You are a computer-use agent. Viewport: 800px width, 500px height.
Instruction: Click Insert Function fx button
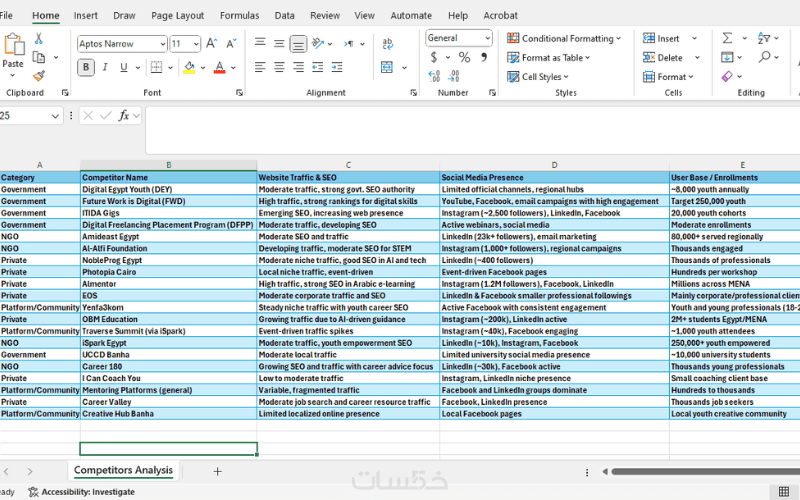(x=123, y=116)
